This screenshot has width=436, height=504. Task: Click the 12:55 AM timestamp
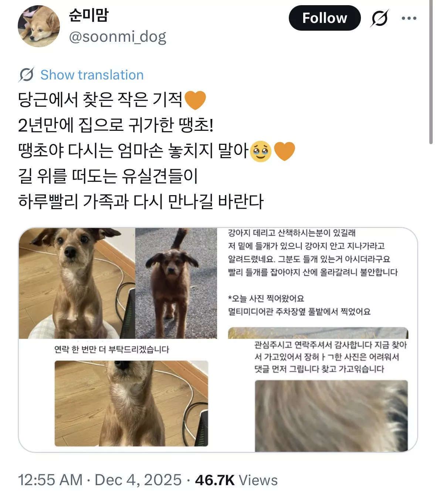point(50,480)
